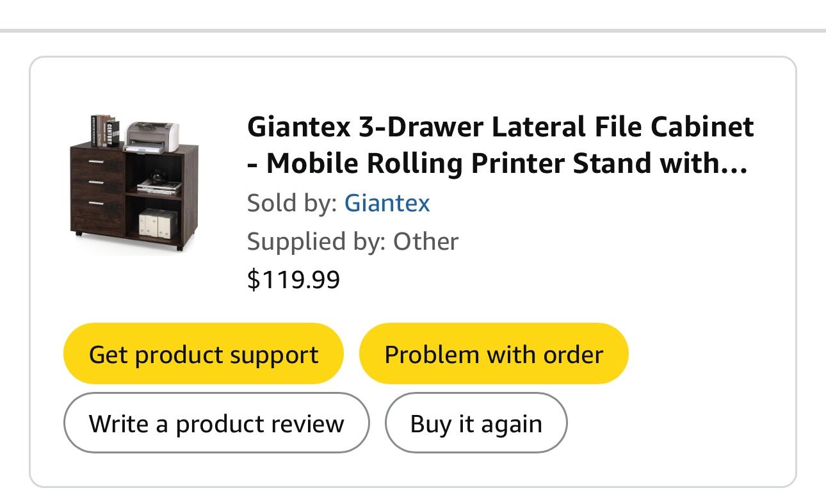Viewport: 826px width, 504px height.
Task: Click the word Other beside Supplied by
Action: tap(426, 241)
